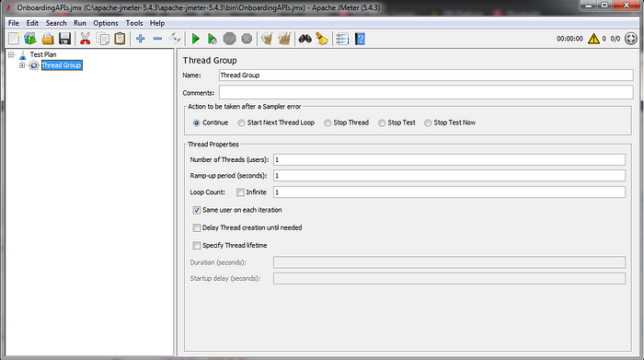644x360 pixels.
Task: Expand all tree nodes with plus icon
Action: point(141,39)
